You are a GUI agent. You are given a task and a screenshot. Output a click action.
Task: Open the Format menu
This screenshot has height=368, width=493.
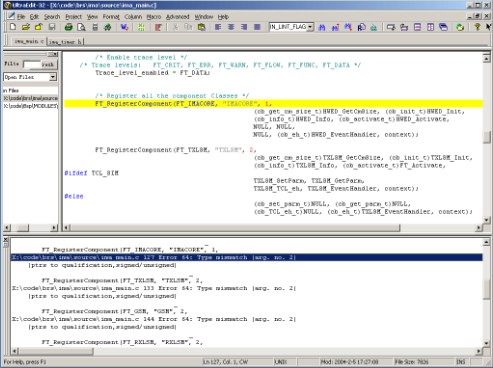tap(111, 17)
